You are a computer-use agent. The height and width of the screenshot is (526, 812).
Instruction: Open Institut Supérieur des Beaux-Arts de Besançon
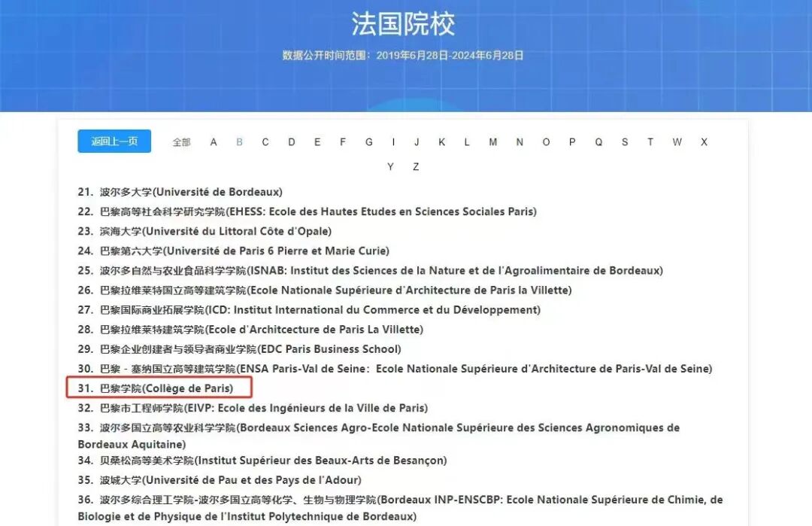tap(262, 460)
